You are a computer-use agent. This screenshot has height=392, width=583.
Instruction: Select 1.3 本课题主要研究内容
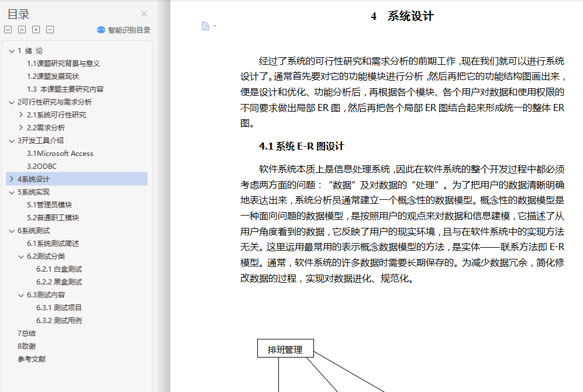(x=65, y=89)
